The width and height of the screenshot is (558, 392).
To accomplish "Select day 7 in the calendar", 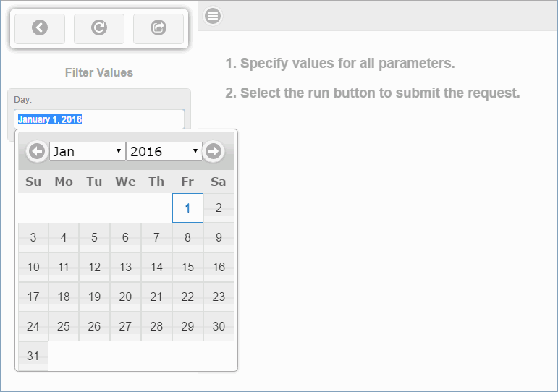I will (x=156, y=238).
